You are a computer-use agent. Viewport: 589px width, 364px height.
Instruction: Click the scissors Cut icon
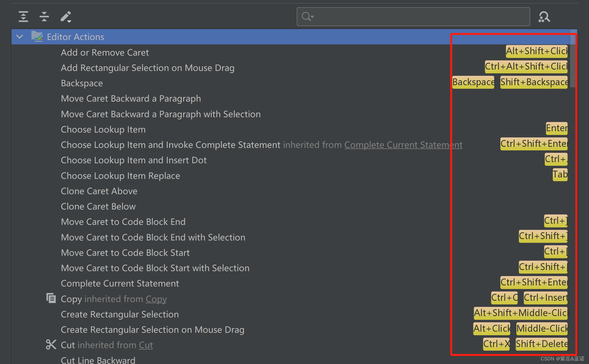51,345
